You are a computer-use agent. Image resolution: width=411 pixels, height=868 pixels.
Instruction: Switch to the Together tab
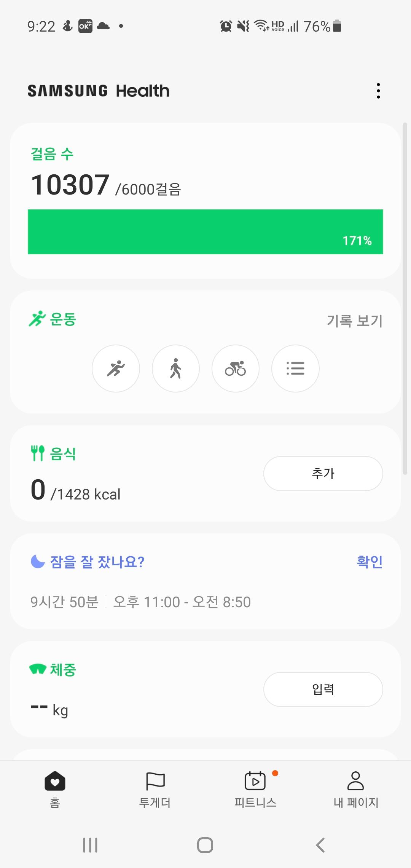pos(155,789)
